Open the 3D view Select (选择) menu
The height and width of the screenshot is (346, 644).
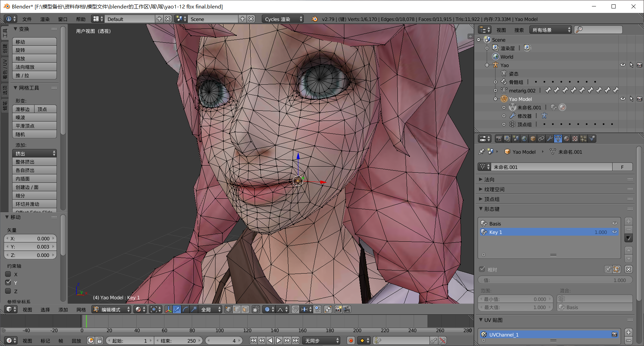point(45,310)
